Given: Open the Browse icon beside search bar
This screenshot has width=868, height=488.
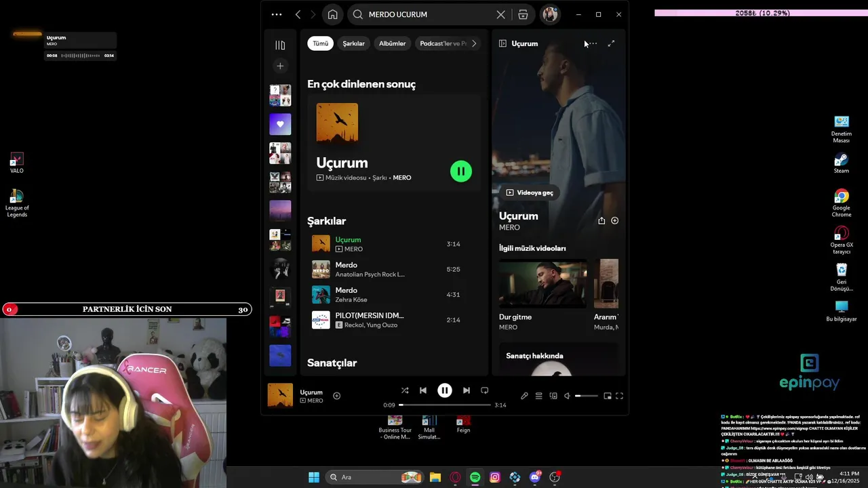Looking at the screenshot, I should tap(523, 14).
